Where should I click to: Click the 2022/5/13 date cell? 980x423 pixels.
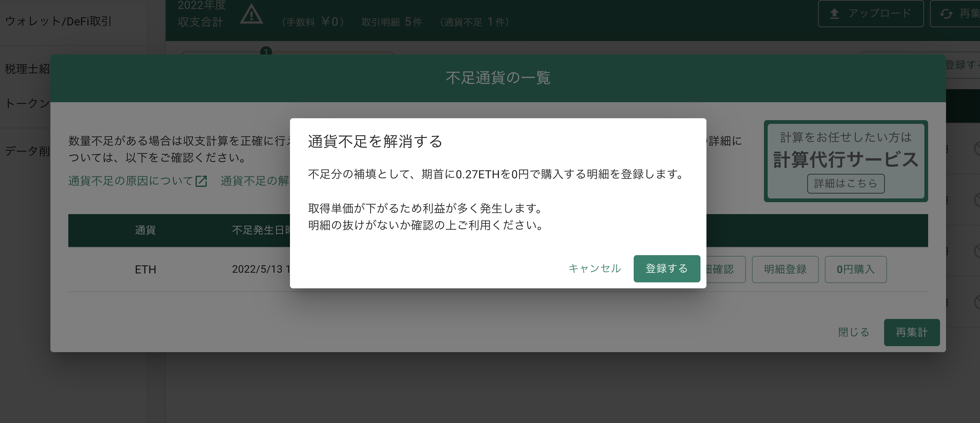(261, 269)
